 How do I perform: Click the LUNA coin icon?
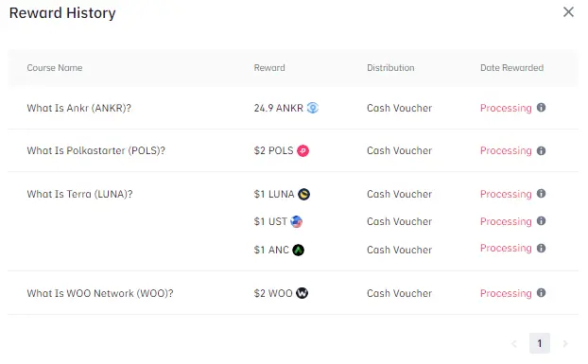coord(303,194)
